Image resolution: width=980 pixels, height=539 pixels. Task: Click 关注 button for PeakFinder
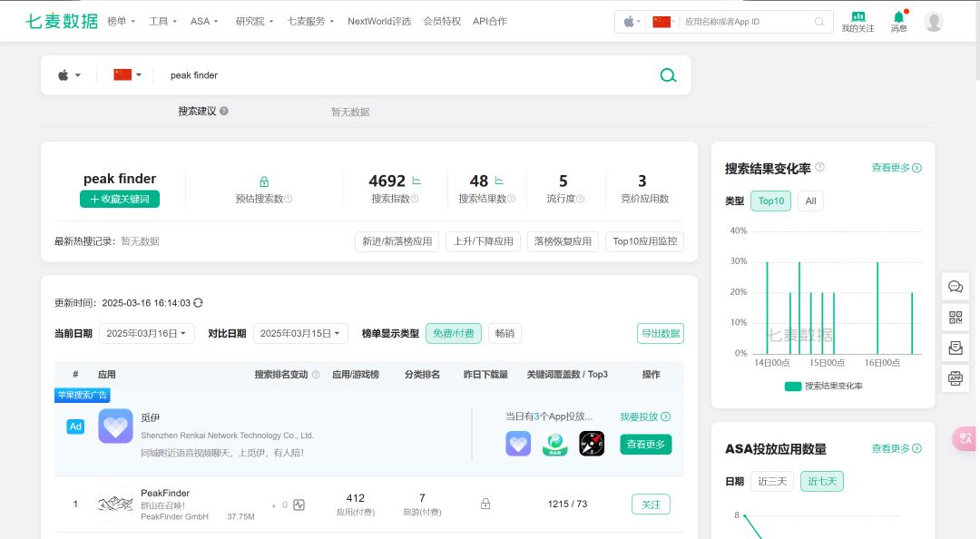coord(651,504)
